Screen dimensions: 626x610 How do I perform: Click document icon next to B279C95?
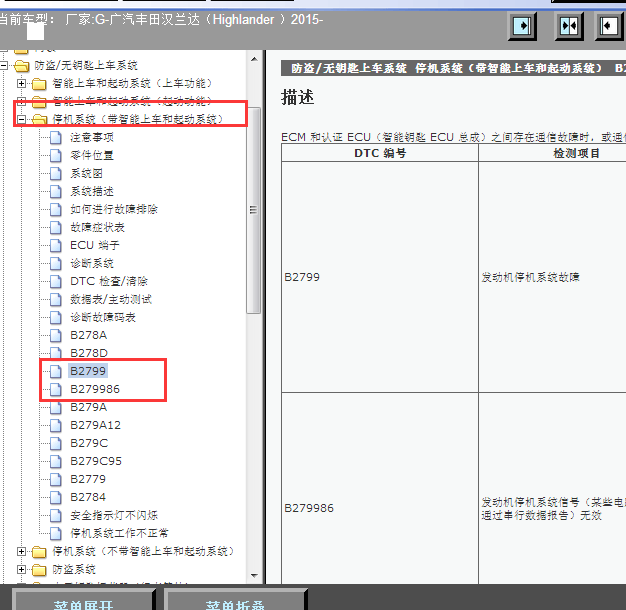pyautogui.click(x=55, y=461)
